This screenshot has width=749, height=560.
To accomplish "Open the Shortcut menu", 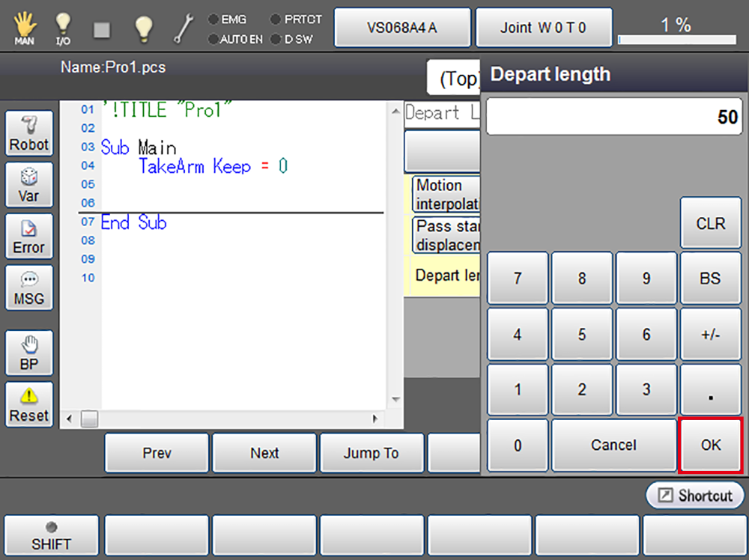I will point(695,496).
